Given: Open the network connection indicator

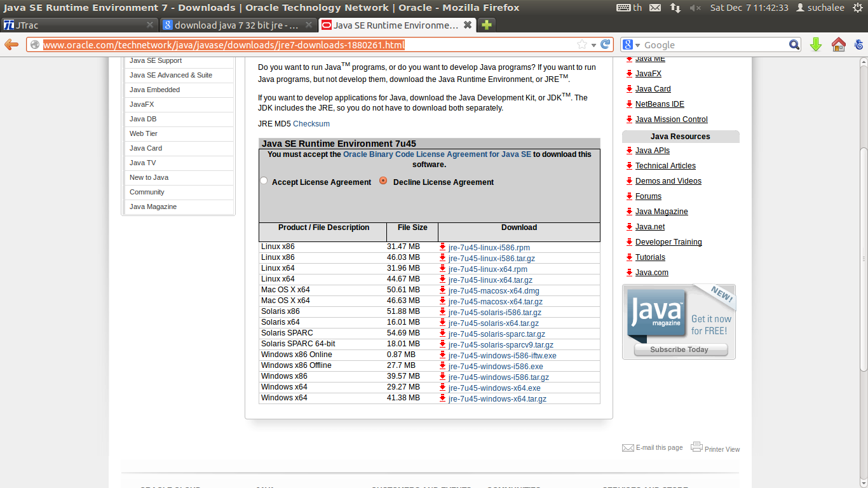Looking at the screenshot, I should [675, 8].
